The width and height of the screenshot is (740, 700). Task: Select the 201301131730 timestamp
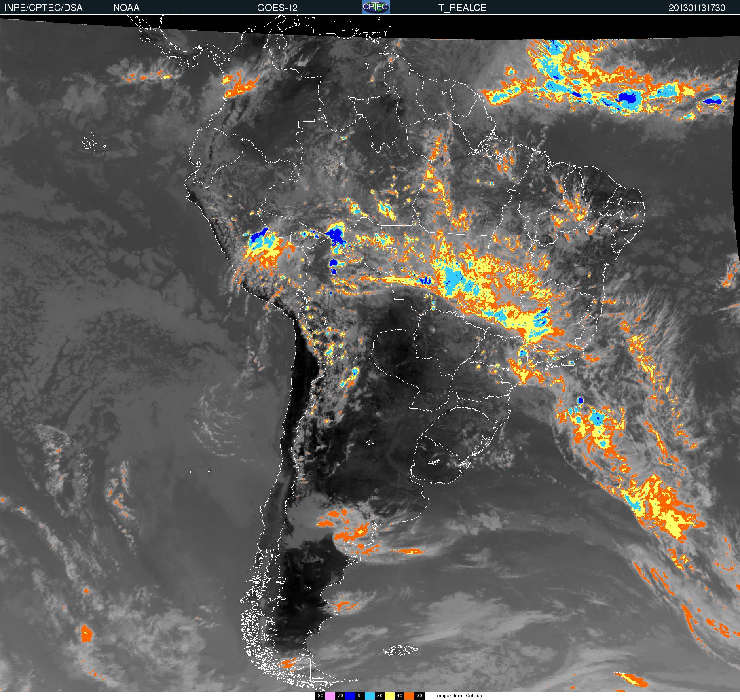click(697, 8)
